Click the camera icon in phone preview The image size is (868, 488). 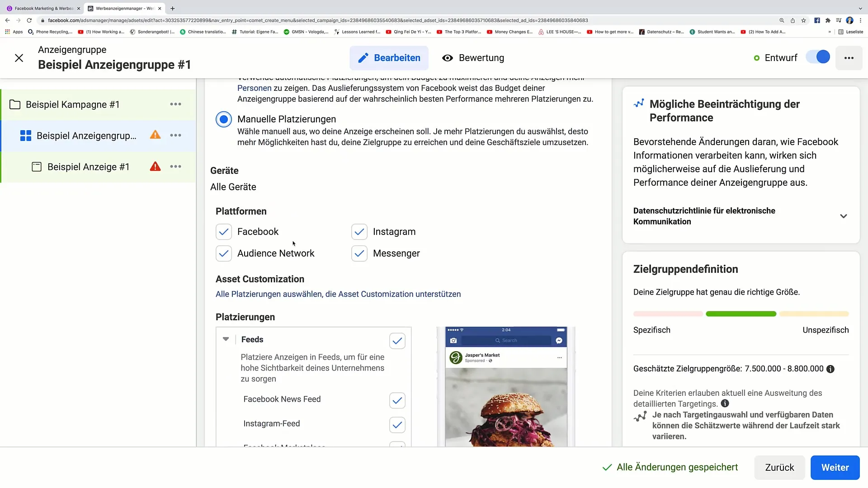(x=453, y=341)
